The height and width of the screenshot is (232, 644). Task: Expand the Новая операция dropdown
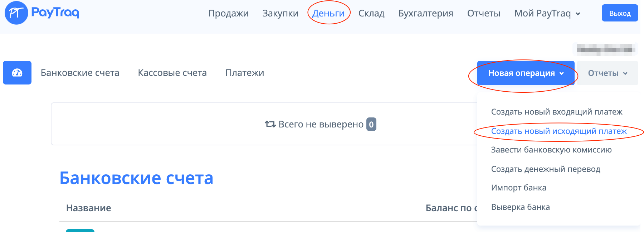[x=526, y=73]
